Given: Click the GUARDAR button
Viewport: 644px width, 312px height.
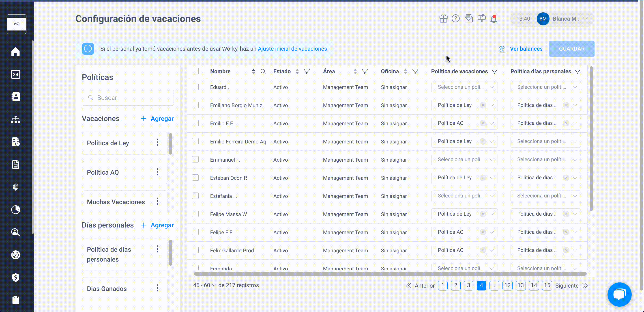Looking at the screenshot, I should pyautogui.click(x=571, y=49).
